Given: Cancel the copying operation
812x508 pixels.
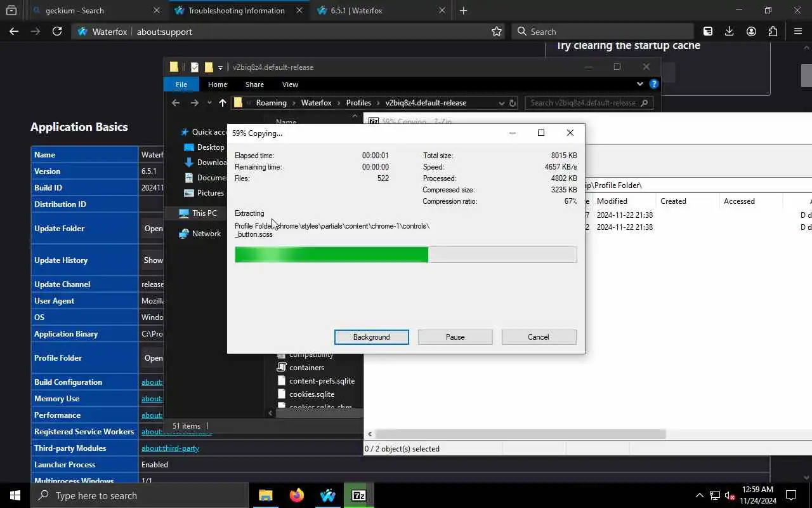Looking at the screenshot, I should tap(539, 337).
